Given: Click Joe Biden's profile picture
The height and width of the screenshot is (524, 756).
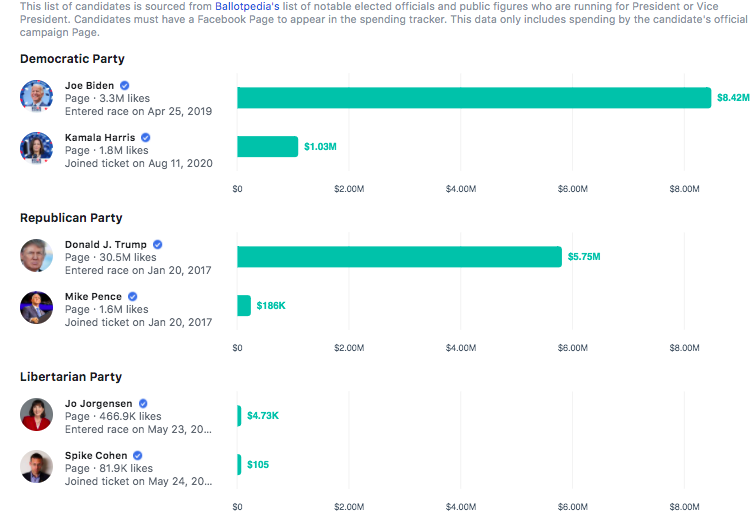Looking at the screenshot, I should coord(36,97).
